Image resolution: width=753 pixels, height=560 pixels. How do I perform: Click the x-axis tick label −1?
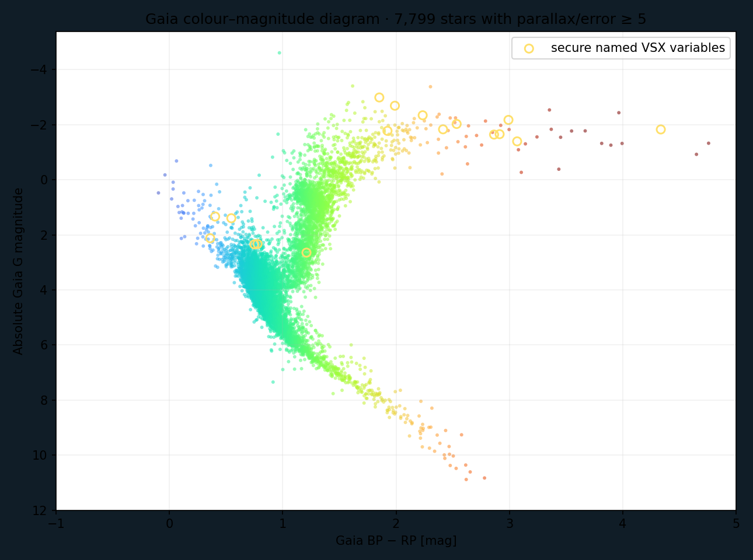(x=56, y=524)
